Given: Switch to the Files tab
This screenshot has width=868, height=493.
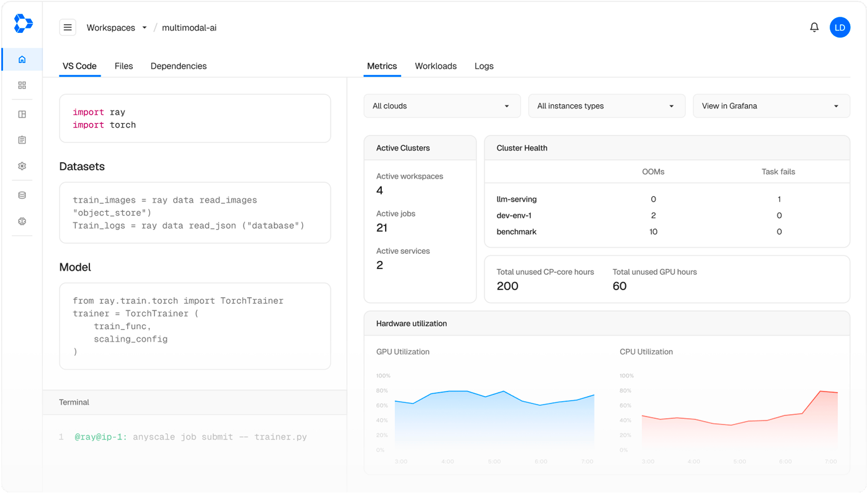Looking at the screenshot, I should click(124, 66).
